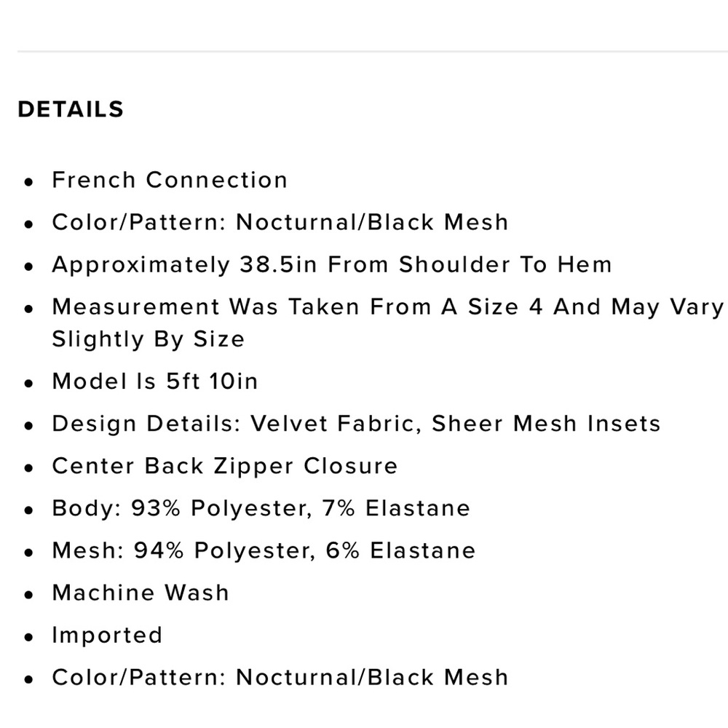Click the Approximately 38.5in shoulder-to-hem line
728x728 pixels.
331,264
